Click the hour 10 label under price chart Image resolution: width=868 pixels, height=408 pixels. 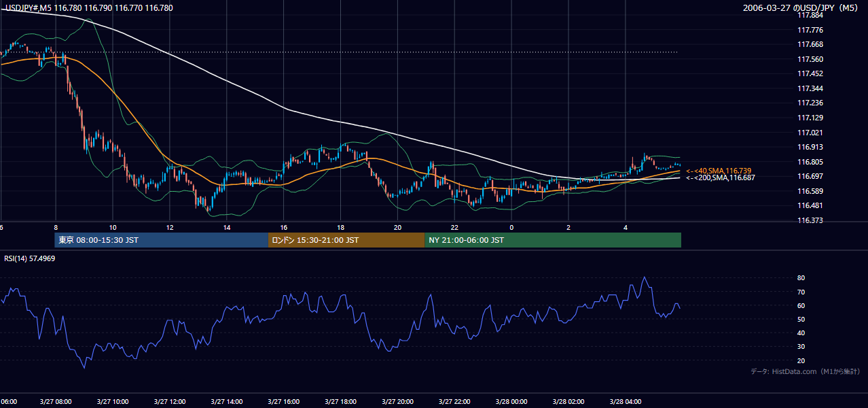(113, 227)
